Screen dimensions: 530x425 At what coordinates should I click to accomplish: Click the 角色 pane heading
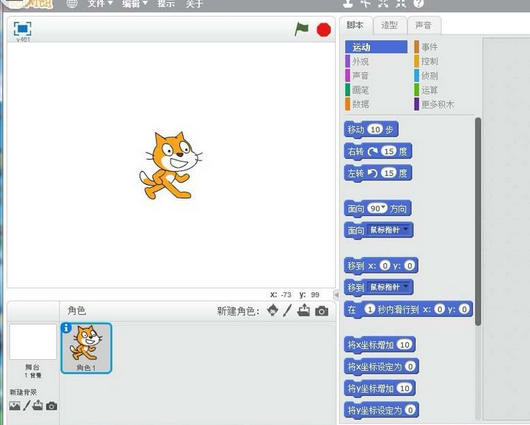(x=76, y=310)
